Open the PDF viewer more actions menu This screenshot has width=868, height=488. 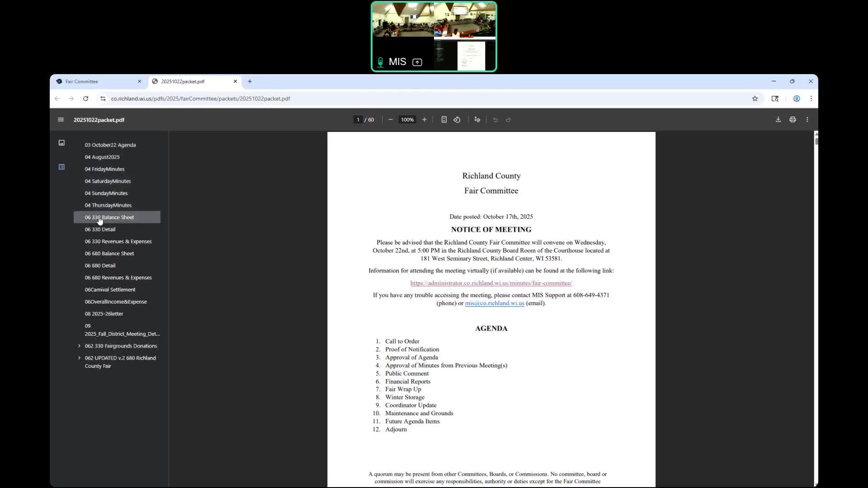pos(807,120)
